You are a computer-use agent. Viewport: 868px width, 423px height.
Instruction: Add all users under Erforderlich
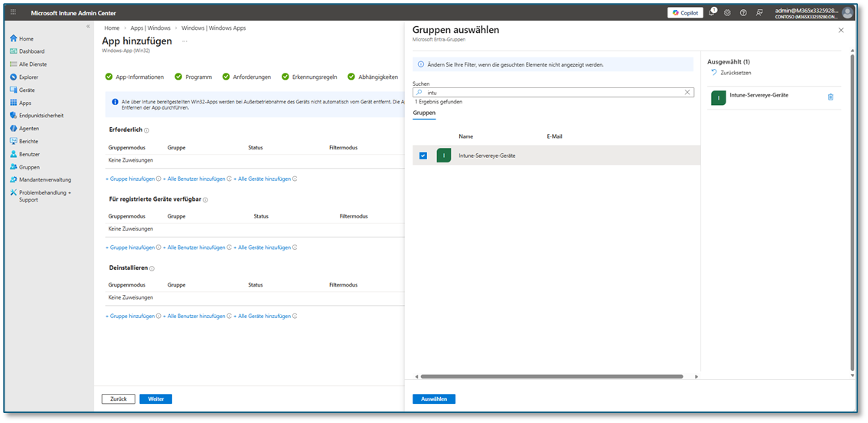click(x=194, y=179)
